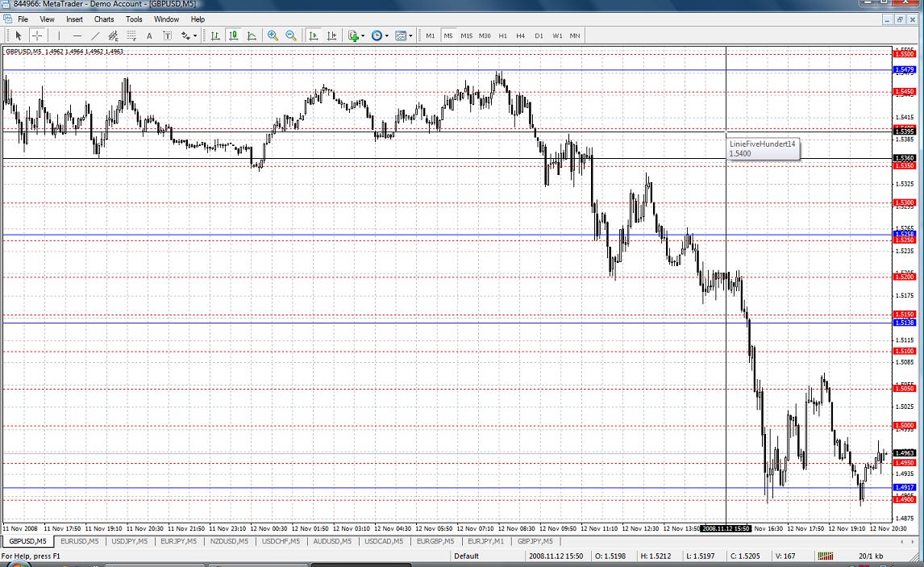Click the MetaTrader document icon beside File

[x=8, y=19]
